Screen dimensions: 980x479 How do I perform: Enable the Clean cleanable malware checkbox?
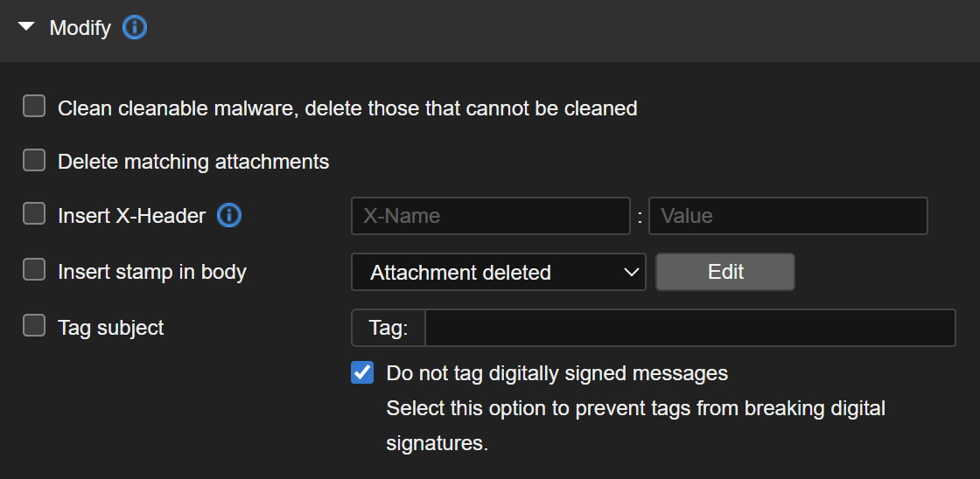34,107
